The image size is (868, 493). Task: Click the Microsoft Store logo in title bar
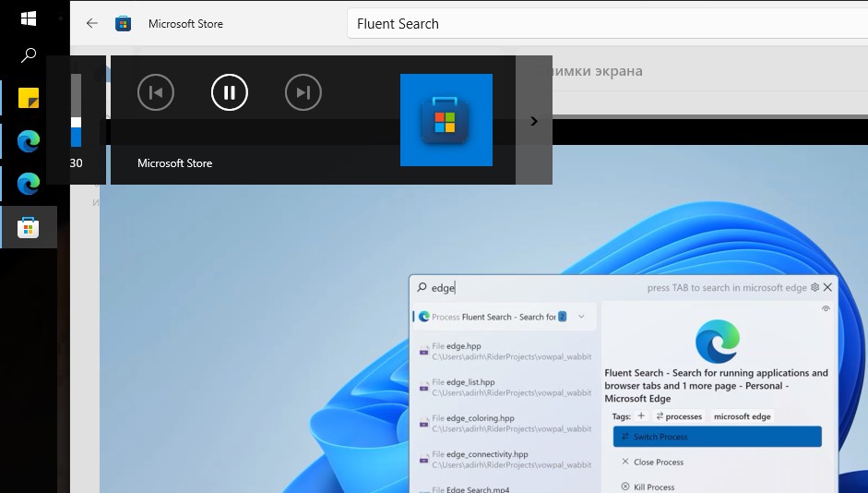click(123, 24)
